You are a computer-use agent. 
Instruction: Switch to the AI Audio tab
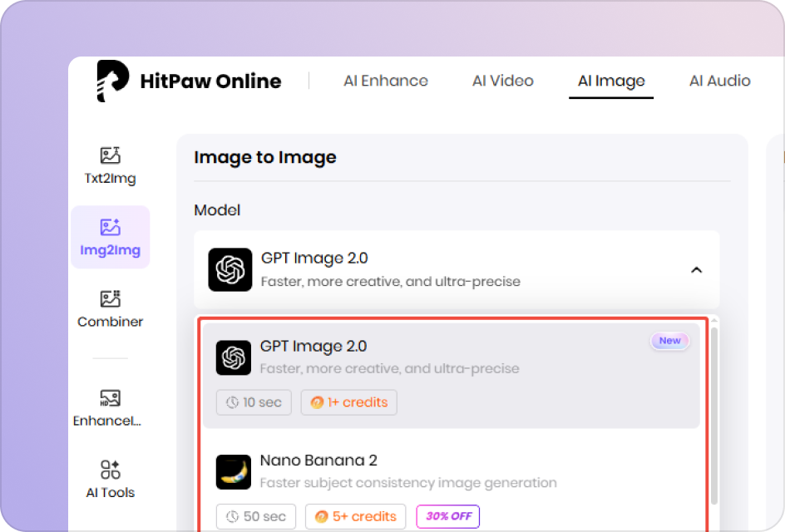point(720,81)
